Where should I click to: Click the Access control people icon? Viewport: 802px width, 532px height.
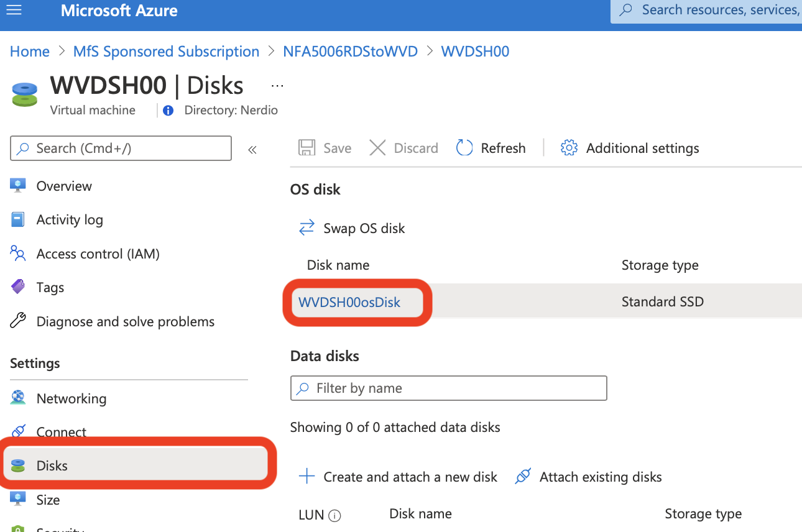[18, 253]
